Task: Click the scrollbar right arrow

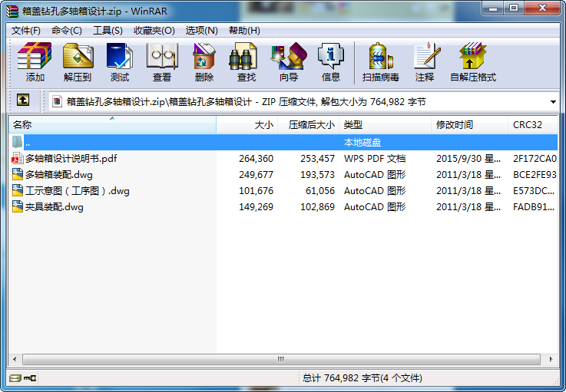Action: click(551, 359)
